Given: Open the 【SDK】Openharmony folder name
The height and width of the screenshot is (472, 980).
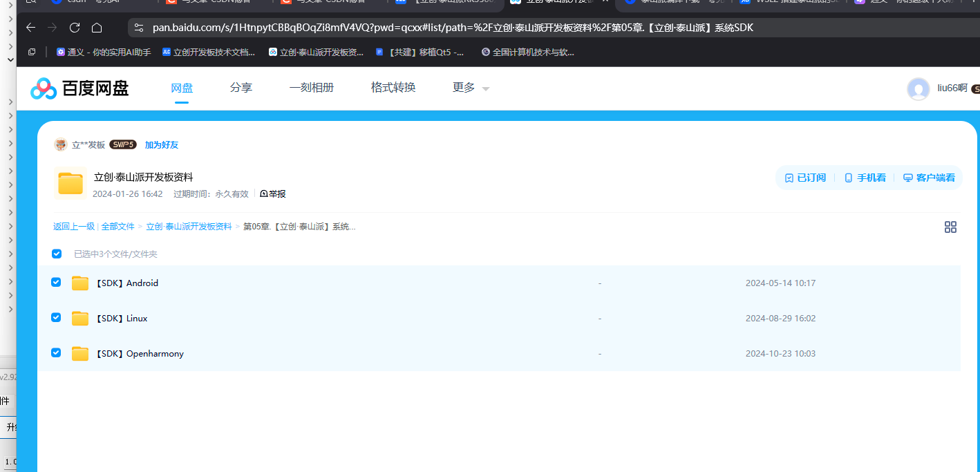Looking at the screenshot, I should click(x=139, y=354).
